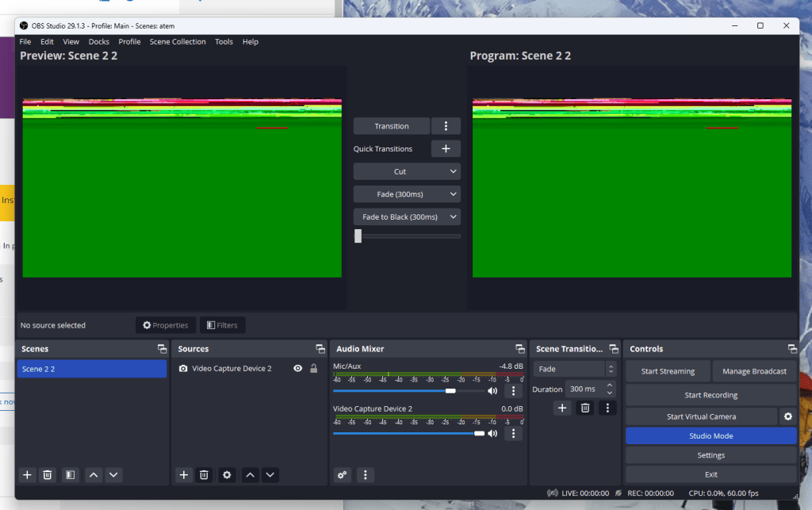Open source Filters button
This screenshot has height=510, width=812.
(223, 325)
